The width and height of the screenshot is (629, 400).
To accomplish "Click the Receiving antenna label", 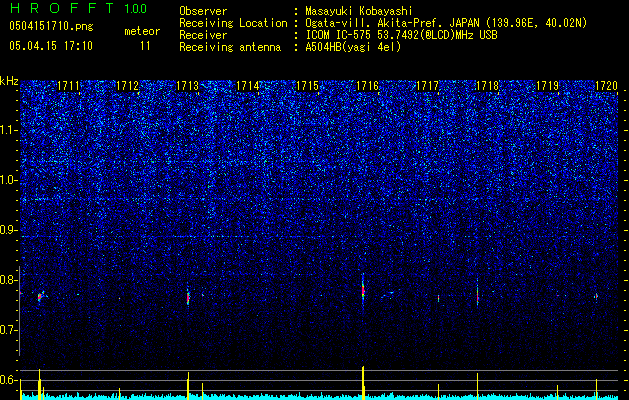I will [x=230, y=47].
